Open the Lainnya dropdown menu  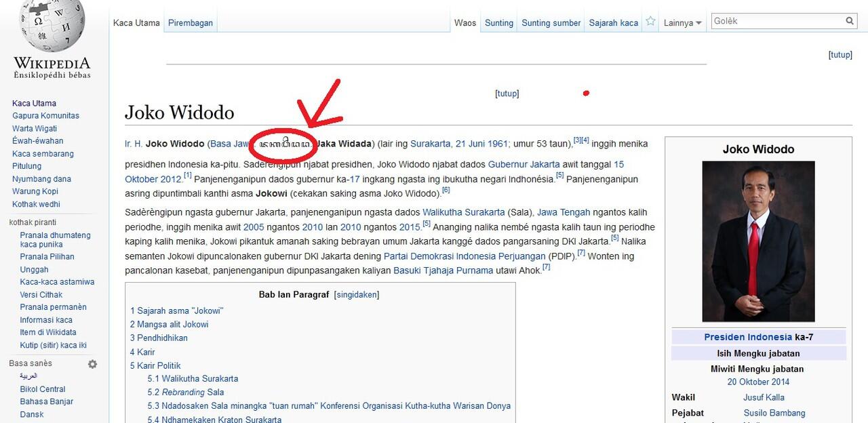[682, 23]
